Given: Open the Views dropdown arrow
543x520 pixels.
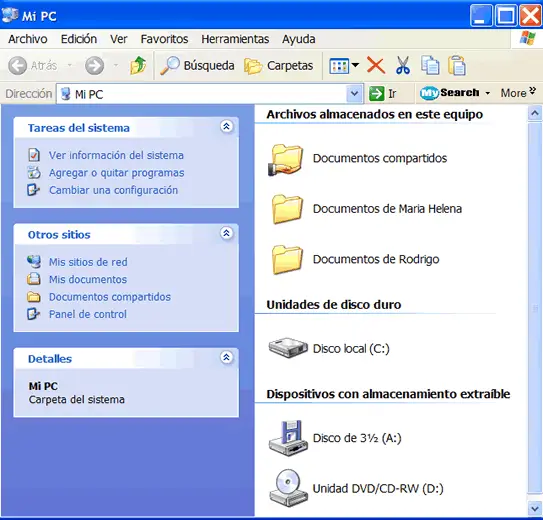Looking at the screenshot, I should point(355,65).
